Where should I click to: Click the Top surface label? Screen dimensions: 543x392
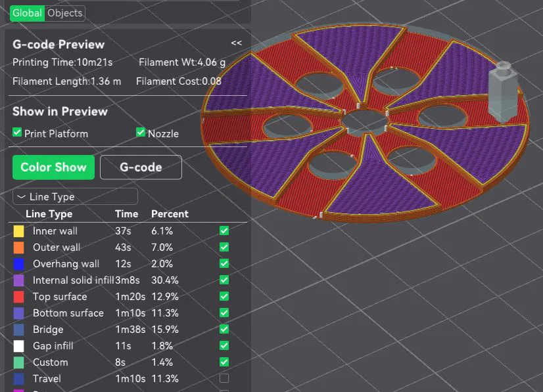point(60,297)
